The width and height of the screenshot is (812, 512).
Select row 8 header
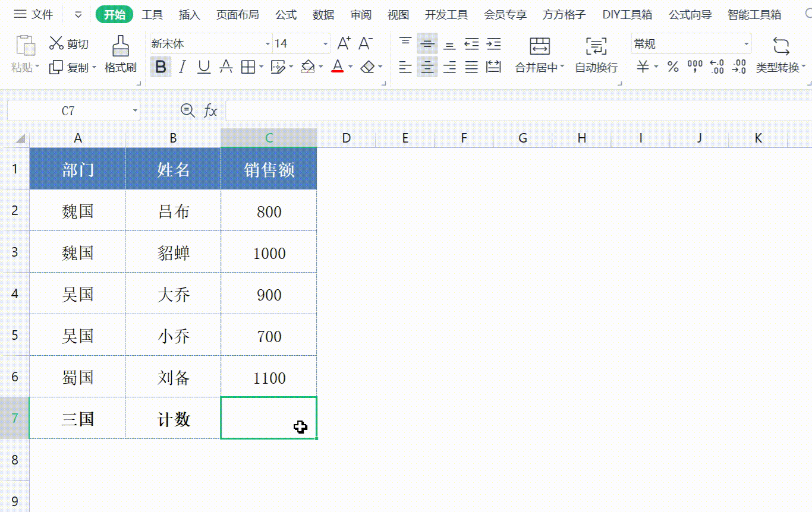pos(15,460)
